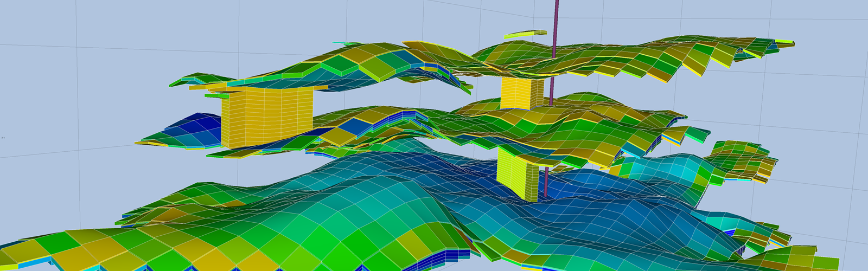Screen dimensions: 868x271
Task: Click the small yellow block under the top layer
Action: (521, 93)
